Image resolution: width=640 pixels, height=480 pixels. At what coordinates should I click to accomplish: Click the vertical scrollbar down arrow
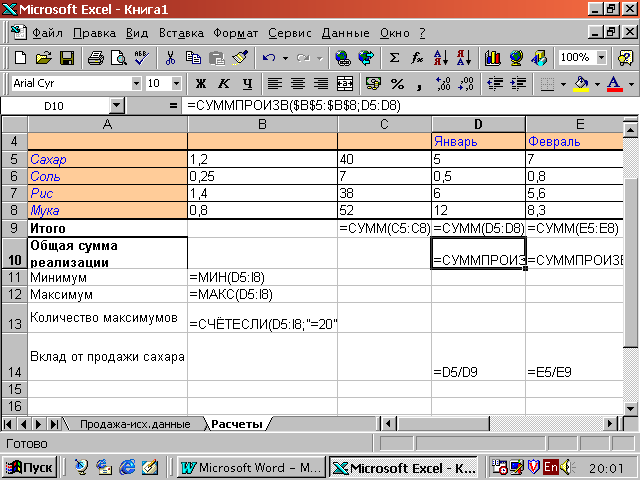pyautogui.click(x=631, y=408)
